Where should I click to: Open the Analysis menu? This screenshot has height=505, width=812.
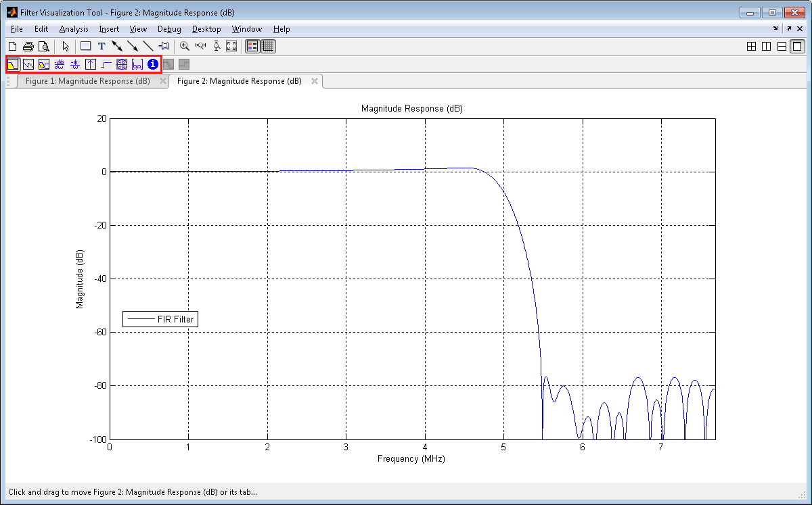[x=74, y=29]
